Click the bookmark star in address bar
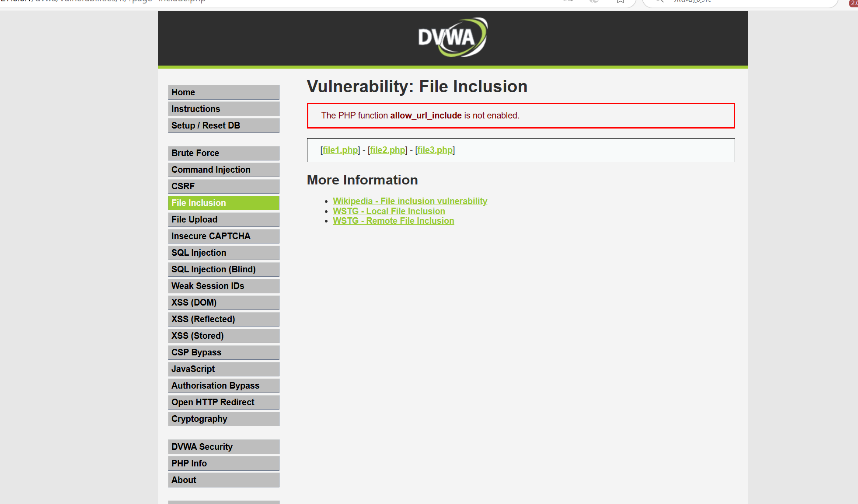858x504 pixels. click(620, 1)
